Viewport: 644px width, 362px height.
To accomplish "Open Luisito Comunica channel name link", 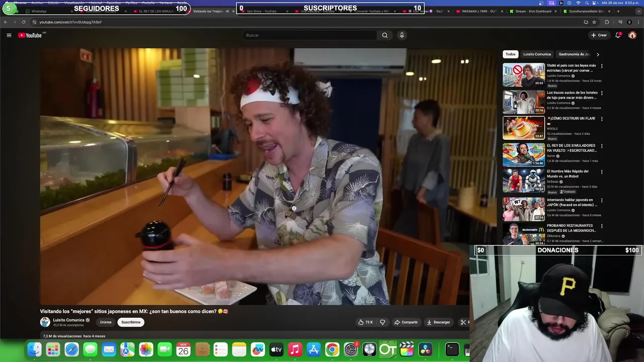I will point(69,320).
